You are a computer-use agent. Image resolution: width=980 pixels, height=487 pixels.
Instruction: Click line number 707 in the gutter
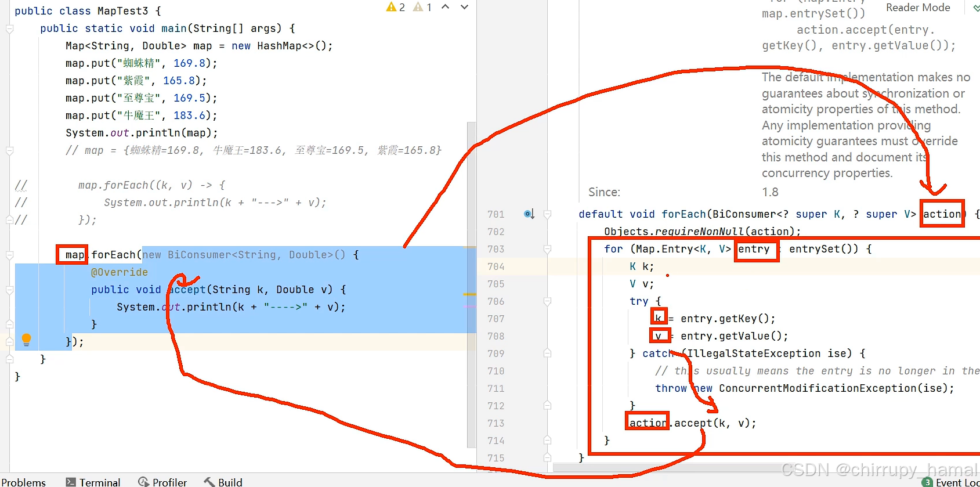coord(496,319)
